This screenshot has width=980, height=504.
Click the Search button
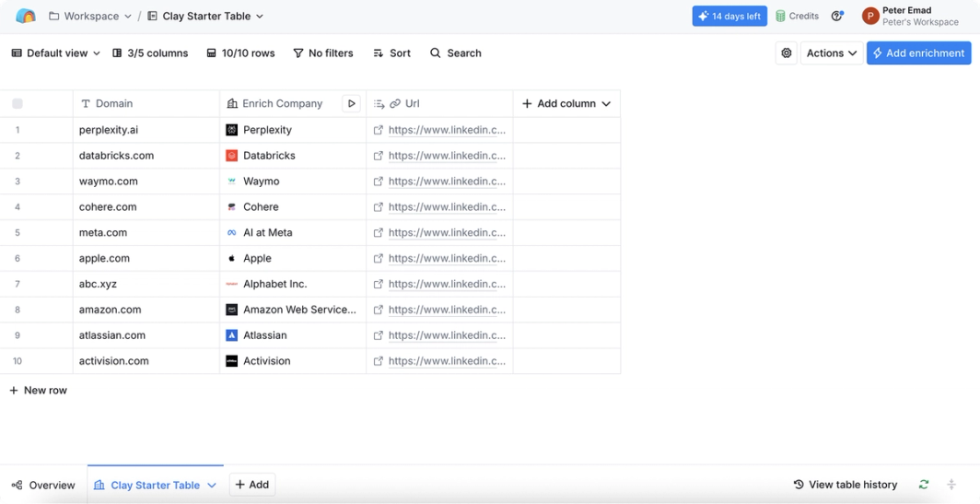pos(456,53)
